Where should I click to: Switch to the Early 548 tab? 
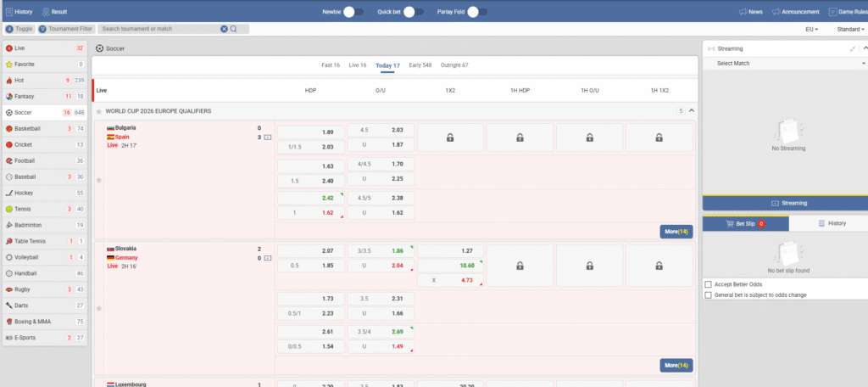coord(420,65)
